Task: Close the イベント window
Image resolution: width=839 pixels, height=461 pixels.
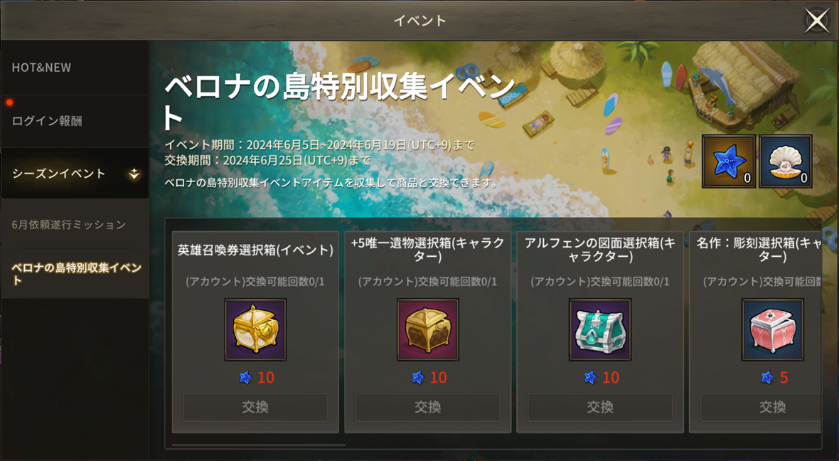Action: [x=817, y=21]
